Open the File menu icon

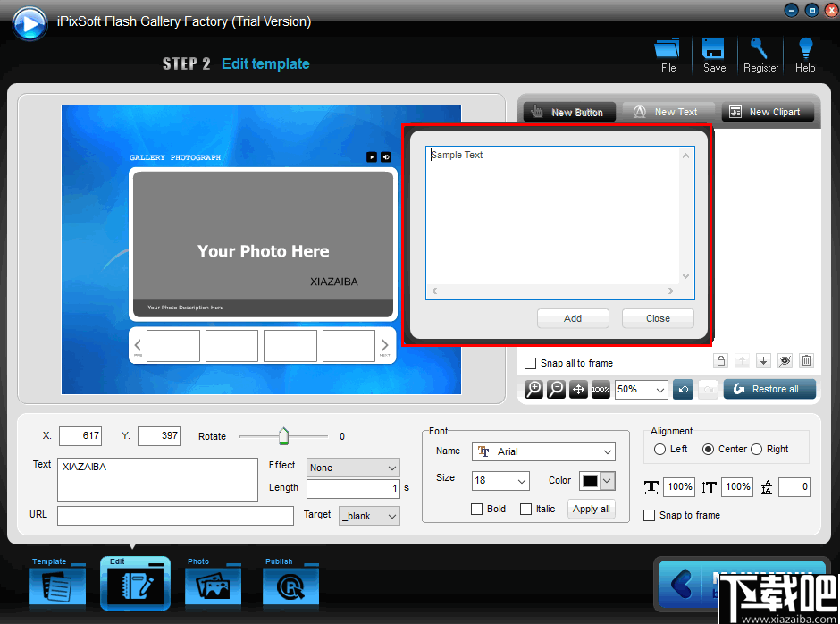667,54
